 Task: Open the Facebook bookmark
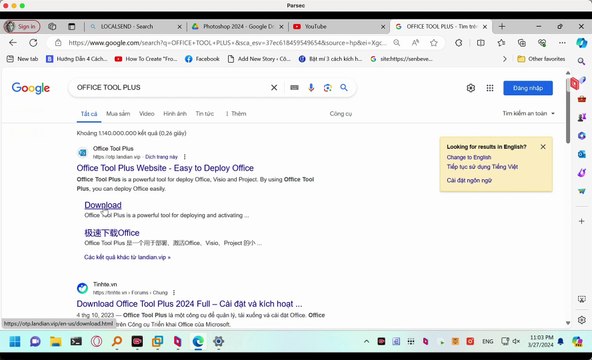202,59
